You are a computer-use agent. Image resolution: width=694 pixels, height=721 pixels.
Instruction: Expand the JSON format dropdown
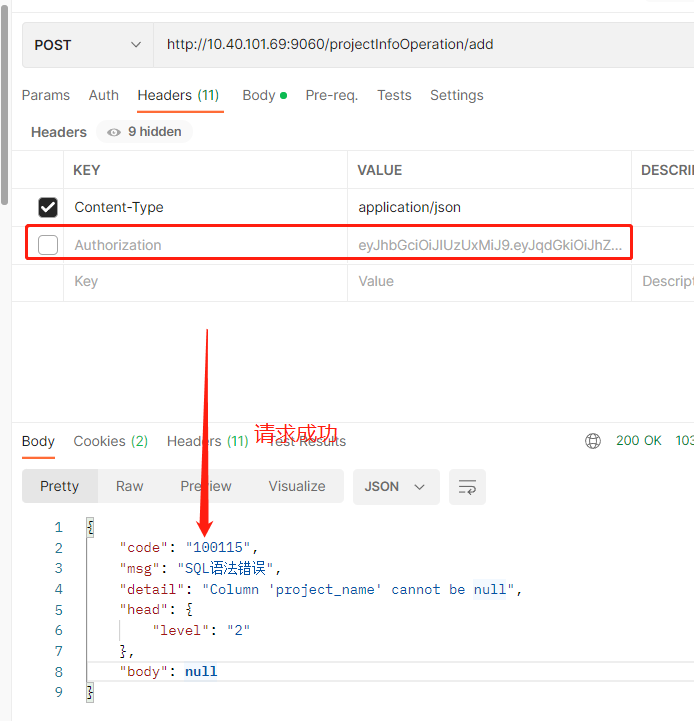(395, 486)
